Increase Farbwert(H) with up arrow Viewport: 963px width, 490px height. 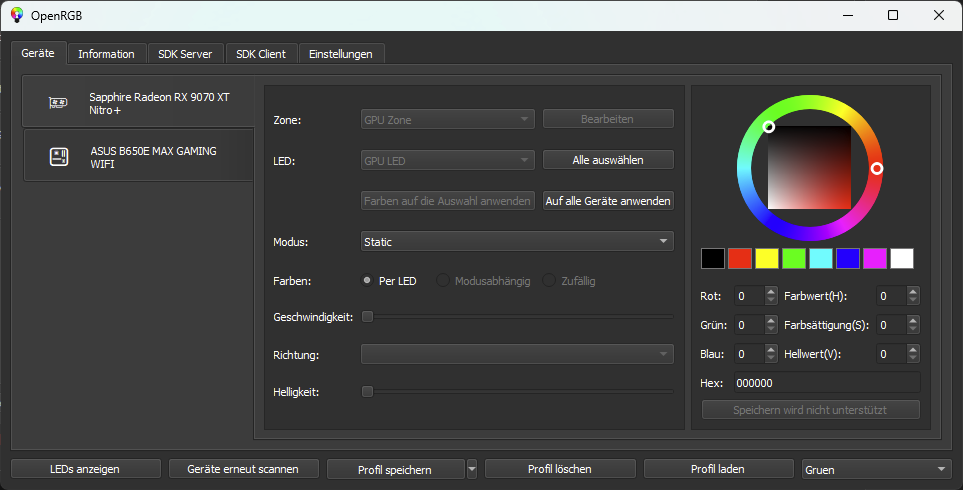913,291
